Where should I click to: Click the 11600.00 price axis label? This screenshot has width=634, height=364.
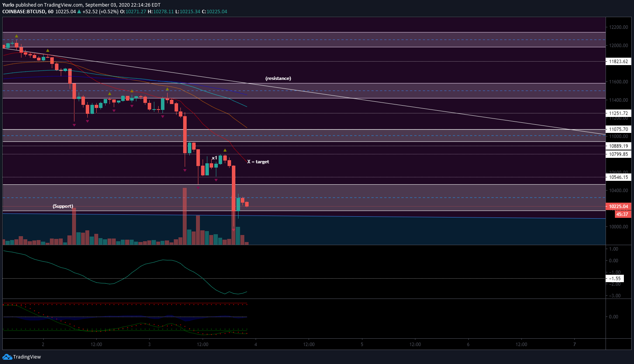tap(618, 82)
